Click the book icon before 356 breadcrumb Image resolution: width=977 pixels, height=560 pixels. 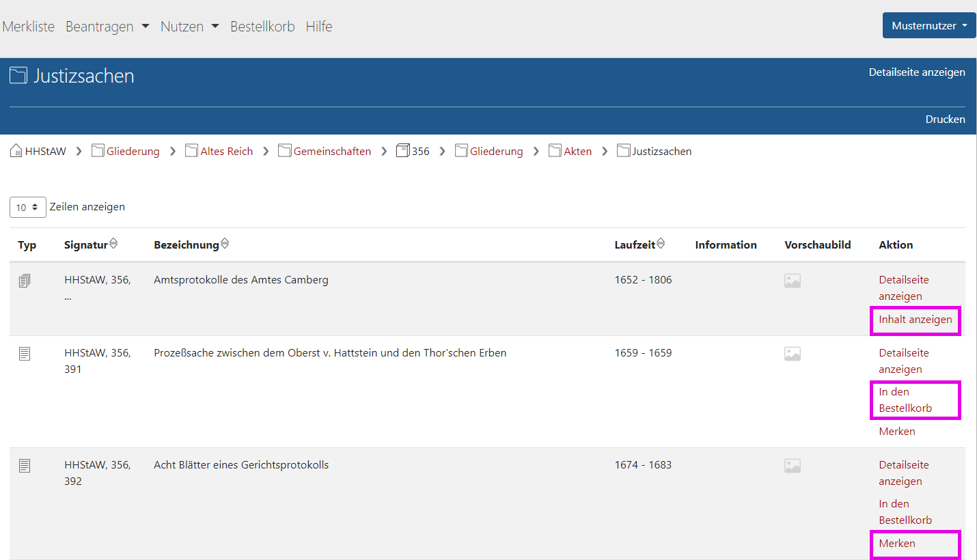tap(403, 151)
